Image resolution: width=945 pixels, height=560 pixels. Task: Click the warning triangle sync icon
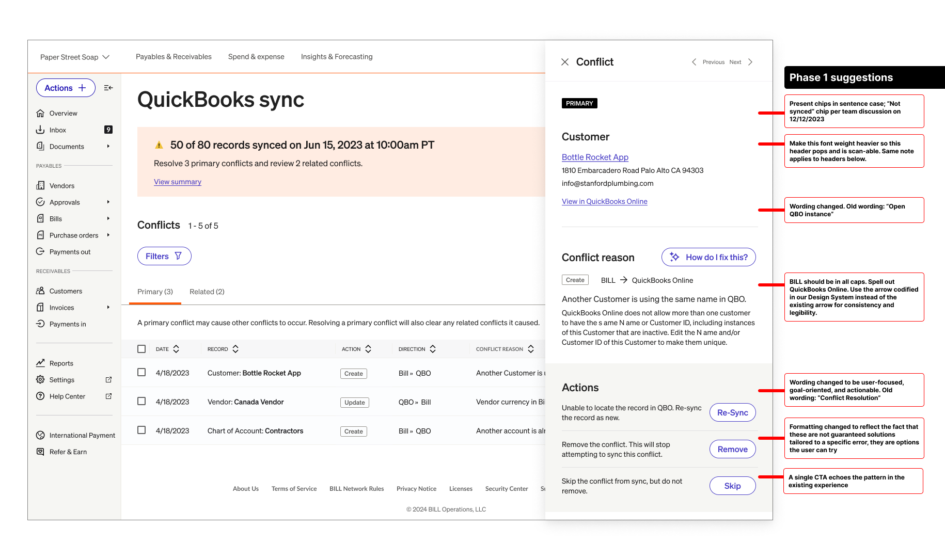point(159,145)
